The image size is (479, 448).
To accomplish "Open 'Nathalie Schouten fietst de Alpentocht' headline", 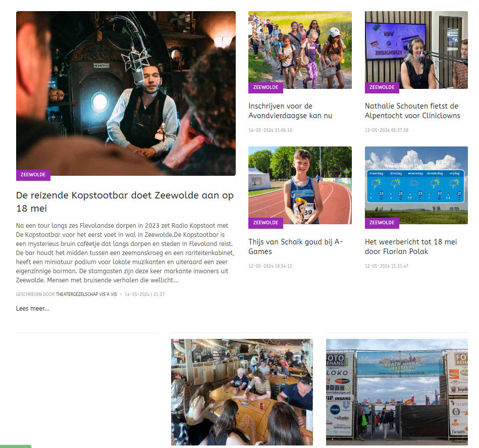I will [x=412, y=111].
